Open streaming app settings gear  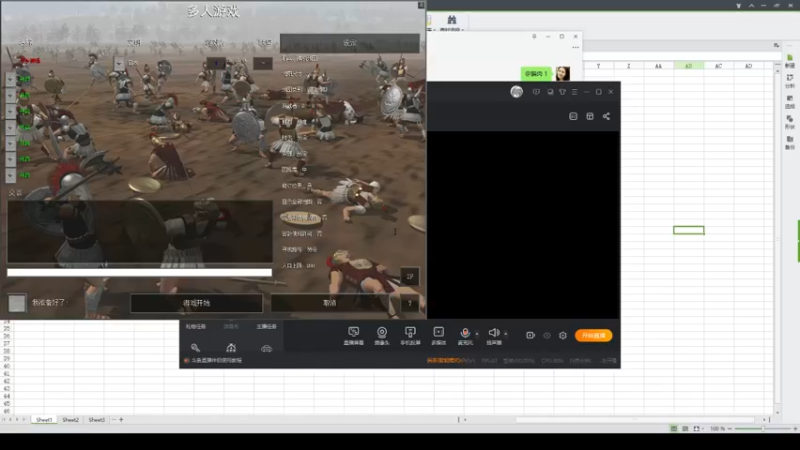click(x=563, y=335)
